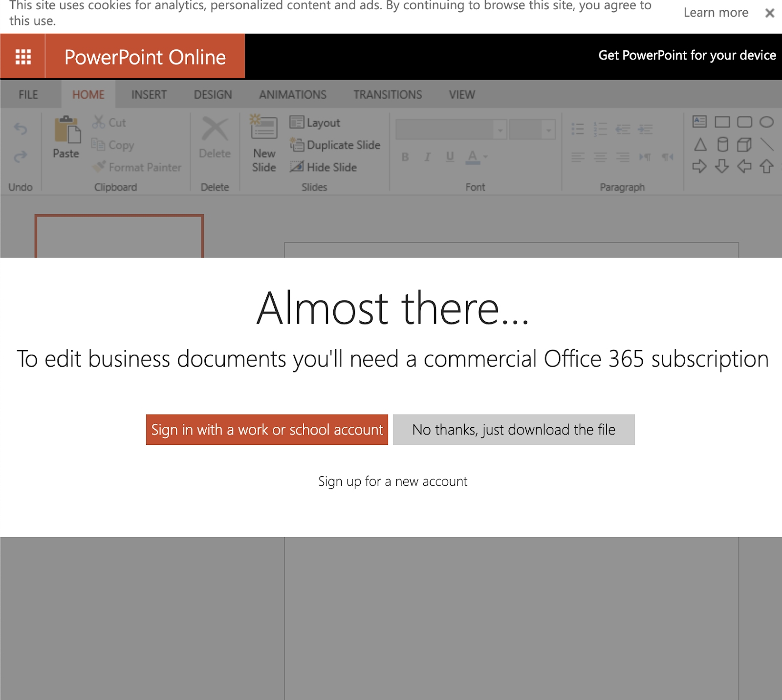Add a New Slide
The image size is (782, 700).
click(x=264, y=144)
